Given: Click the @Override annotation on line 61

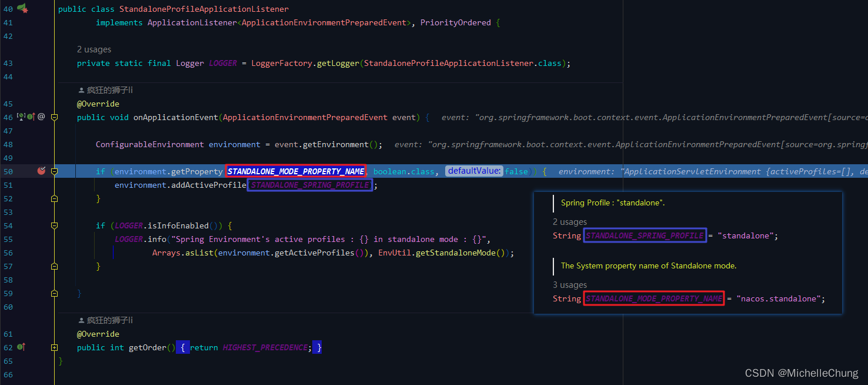Looking at the screenshot, I should click(x=98, y=334).
